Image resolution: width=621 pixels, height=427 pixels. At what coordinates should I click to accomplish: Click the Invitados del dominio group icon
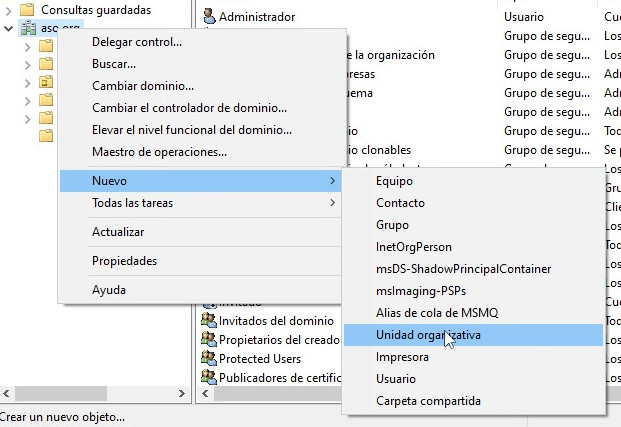click(208, 321)
